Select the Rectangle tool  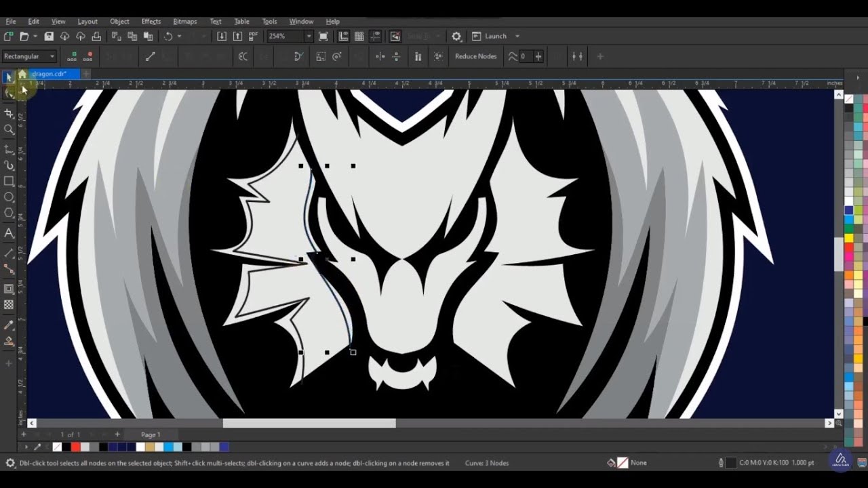point(9,181)
